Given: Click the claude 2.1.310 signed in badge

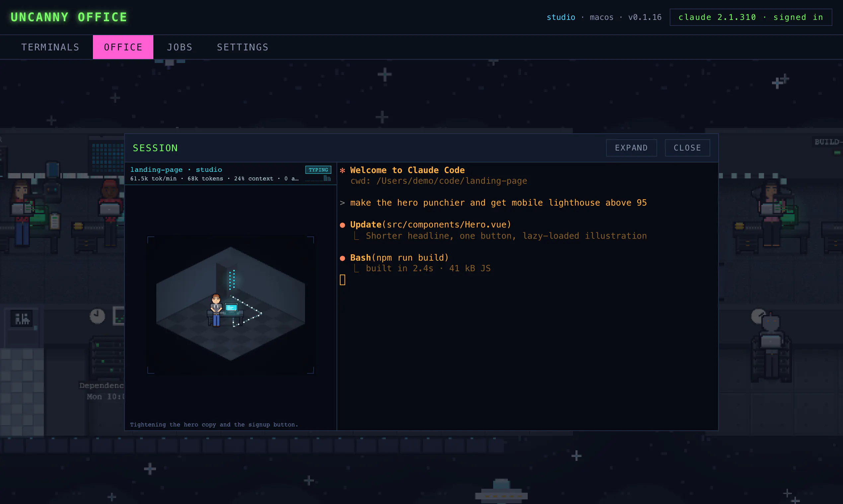Looking at the screenshot, I should pos(750,17).
